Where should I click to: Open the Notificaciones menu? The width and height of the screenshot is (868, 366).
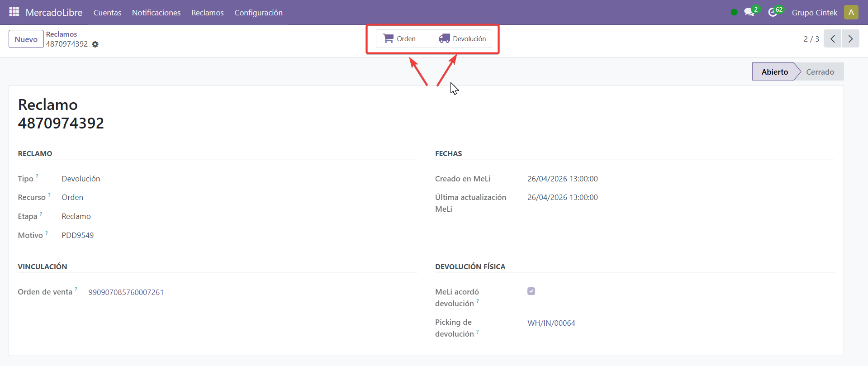156,13
